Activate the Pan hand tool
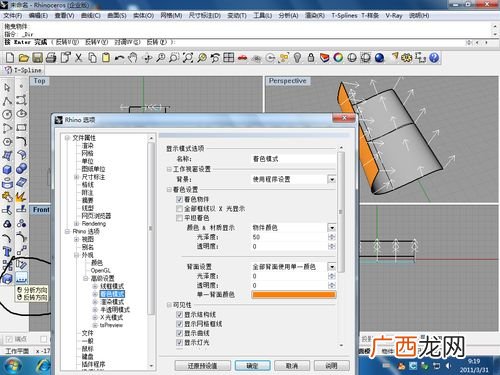 tap(133, 58)
